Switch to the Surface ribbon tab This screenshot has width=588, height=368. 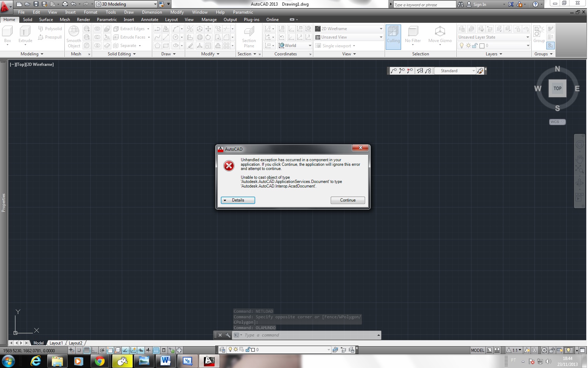coord(46,20)
